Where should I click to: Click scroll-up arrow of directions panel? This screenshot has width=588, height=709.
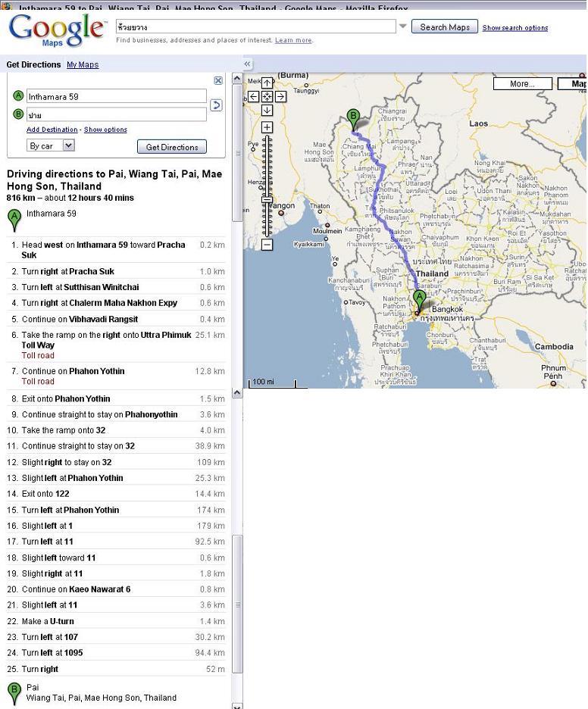(x=237, y=78)
